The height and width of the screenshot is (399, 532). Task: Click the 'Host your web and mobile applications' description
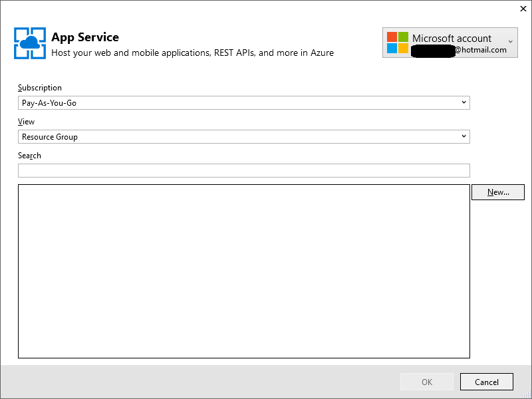click(192, 53)
